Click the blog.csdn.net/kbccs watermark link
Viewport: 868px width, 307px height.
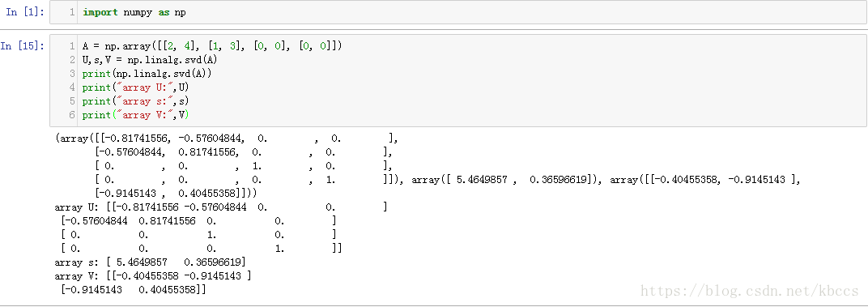[751, 292]
